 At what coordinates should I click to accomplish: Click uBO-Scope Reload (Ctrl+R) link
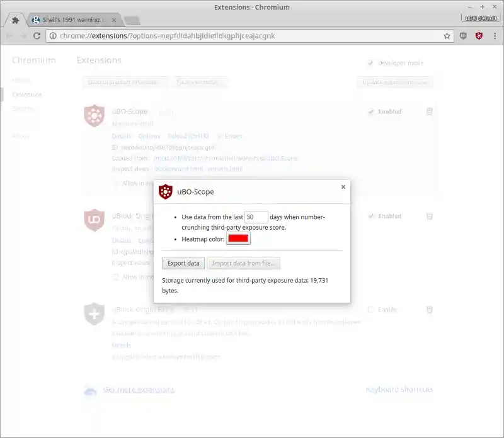188,136
